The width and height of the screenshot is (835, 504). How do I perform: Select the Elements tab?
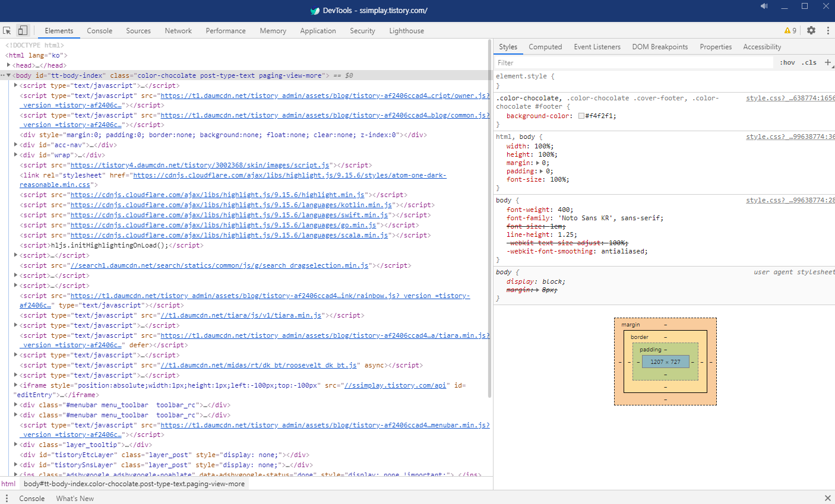[x=59, y=31]
